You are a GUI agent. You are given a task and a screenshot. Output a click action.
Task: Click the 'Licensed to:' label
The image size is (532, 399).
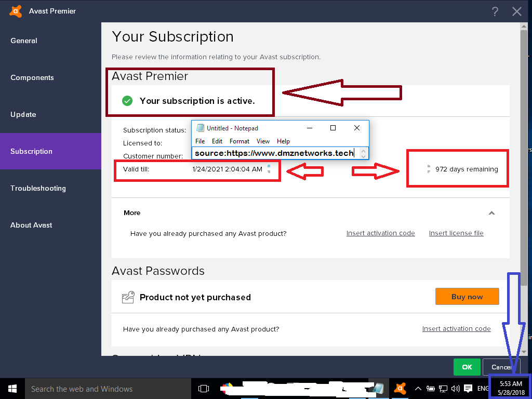click(142, 143)
